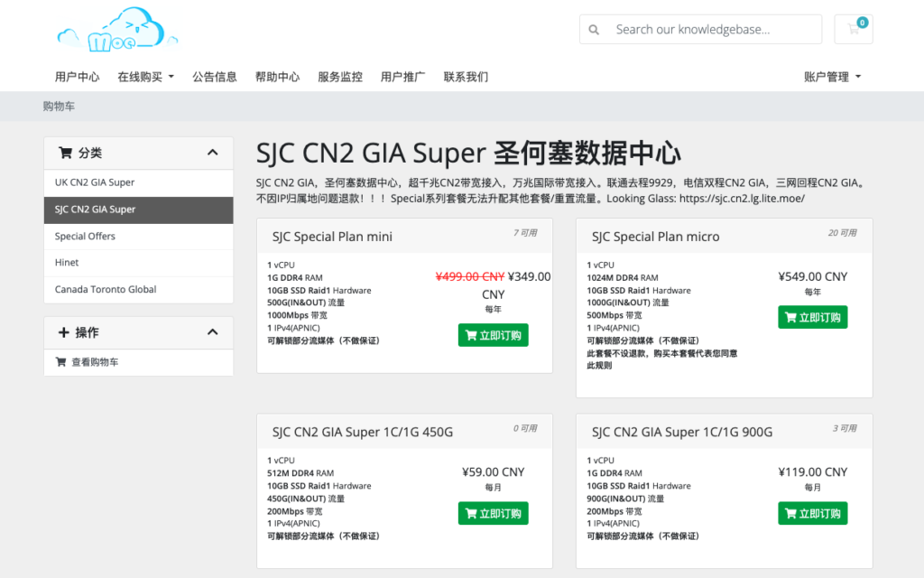Open 帮助中心 in navigation

pyautogui.click(x=277, y=77)
